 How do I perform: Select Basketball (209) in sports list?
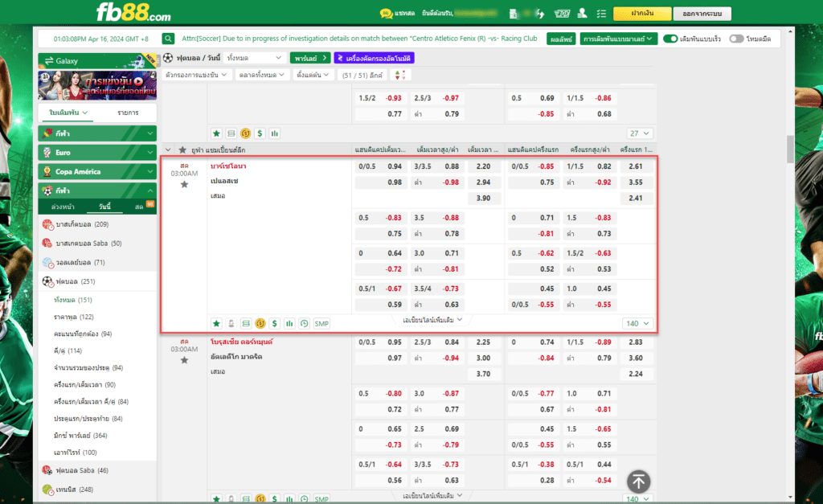pos(97,224)
